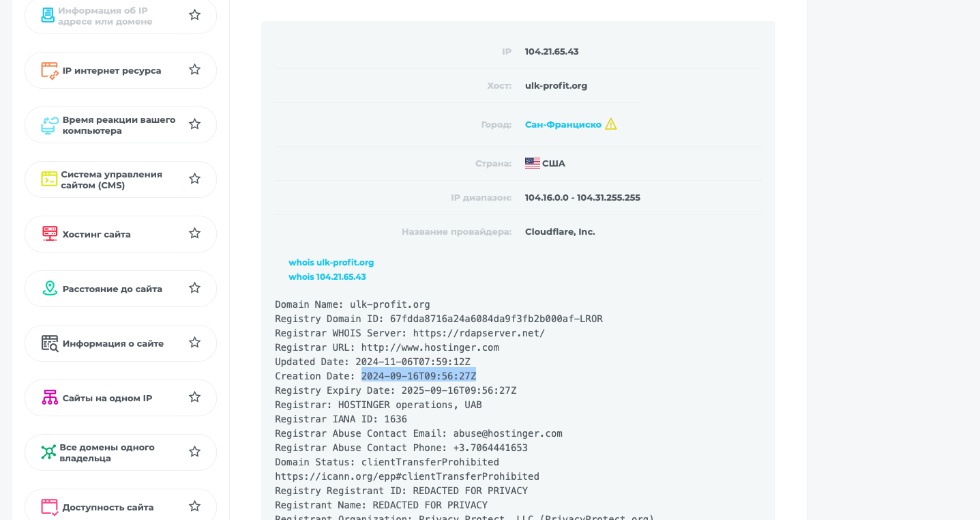The height and width of the screenshot is (520, 980).
Task: Click the yellow warning triangle next to Сан-Франциско
Action: coord(611,124)
